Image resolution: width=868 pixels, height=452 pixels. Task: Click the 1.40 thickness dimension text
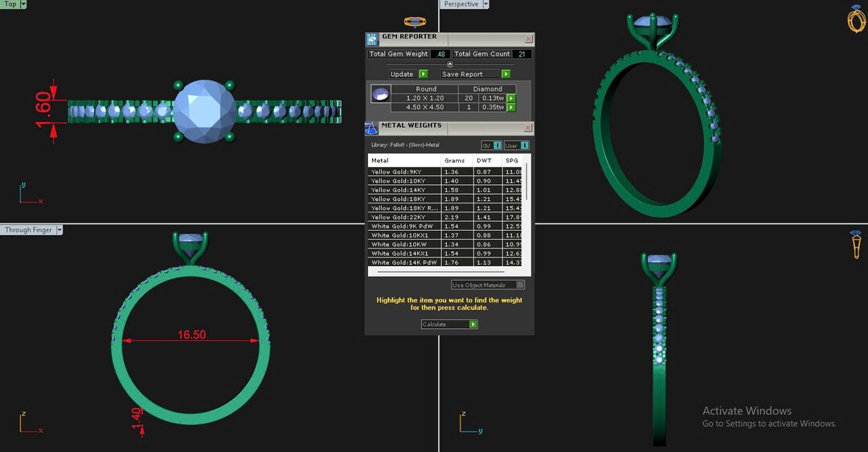point(137,419)
